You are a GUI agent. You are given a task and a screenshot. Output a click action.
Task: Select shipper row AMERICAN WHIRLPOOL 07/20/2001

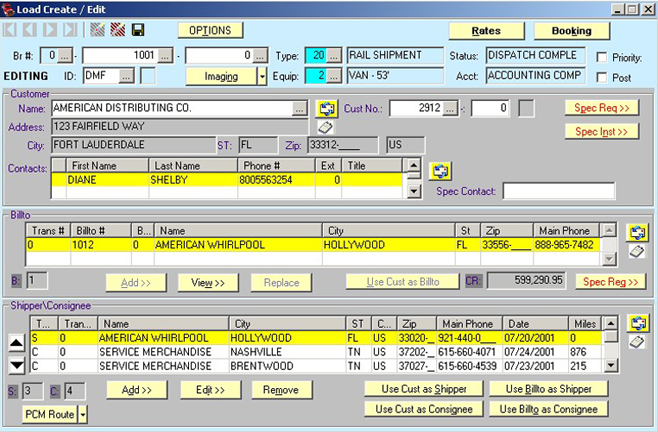pos(317,338)
